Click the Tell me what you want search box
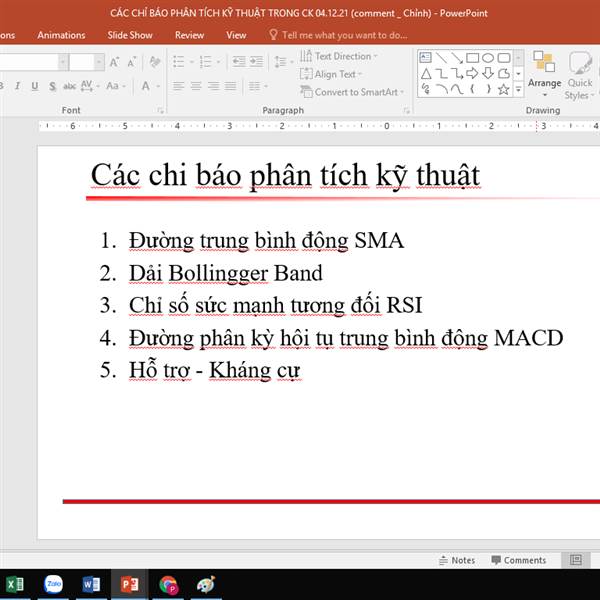 [338, 35]
